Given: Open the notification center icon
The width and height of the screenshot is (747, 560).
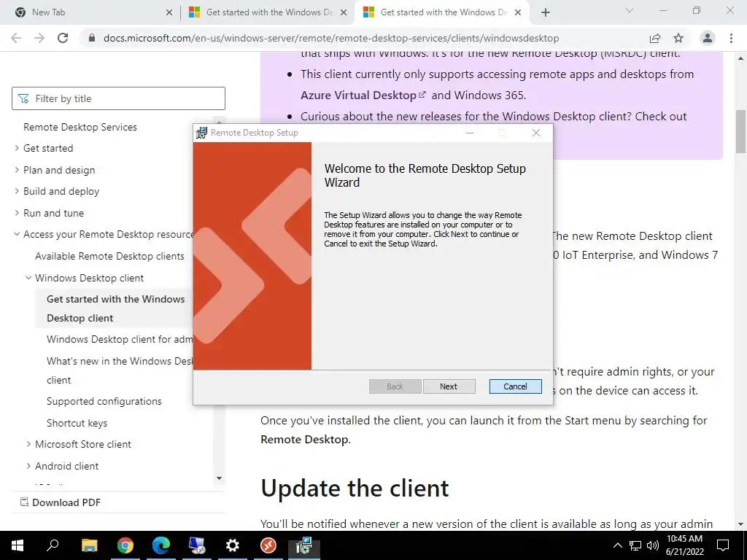Looking at the screenshot, I should (723, 545).
